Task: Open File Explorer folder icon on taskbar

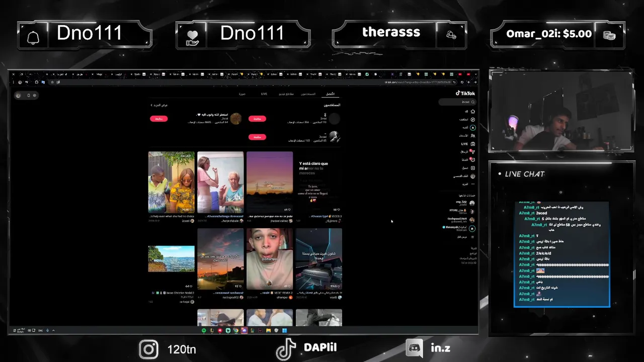Action: [x=268, y=330]
